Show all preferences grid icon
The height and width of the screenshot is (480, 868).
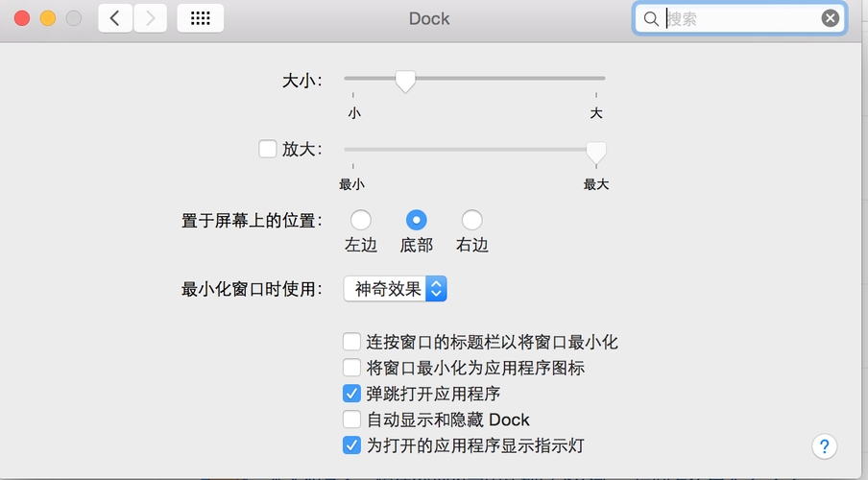pyautogui.click(x=201, y=18)
